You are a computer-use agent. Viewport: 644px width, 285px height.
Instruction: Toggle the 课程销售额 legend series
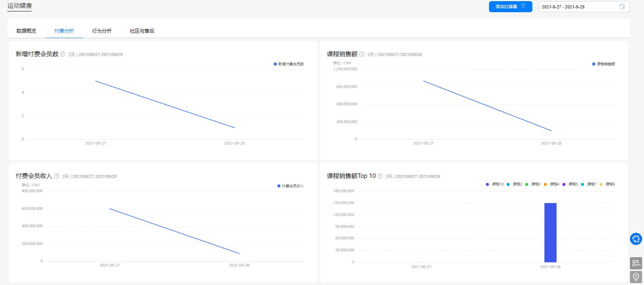(604, 64)
